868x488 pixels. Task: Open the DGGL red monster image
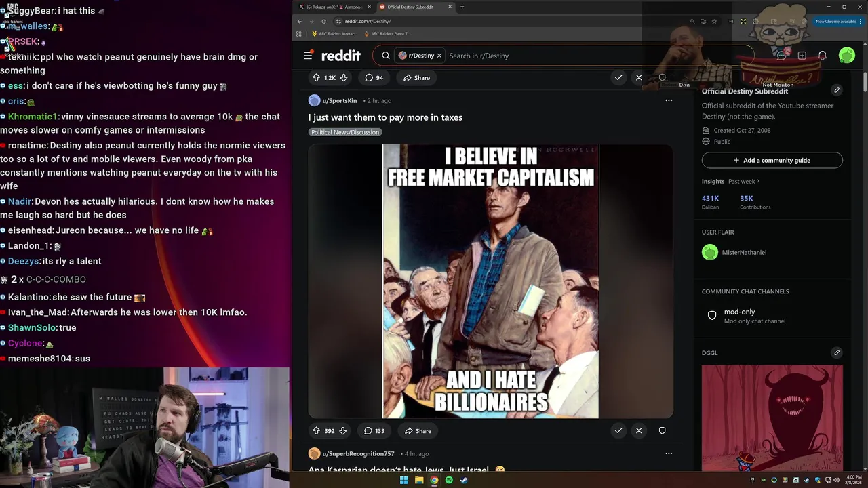click(x=772, y=418)
